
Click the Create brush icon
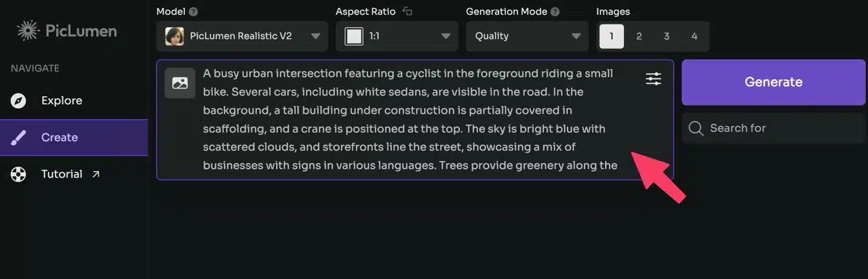point(18,137)
